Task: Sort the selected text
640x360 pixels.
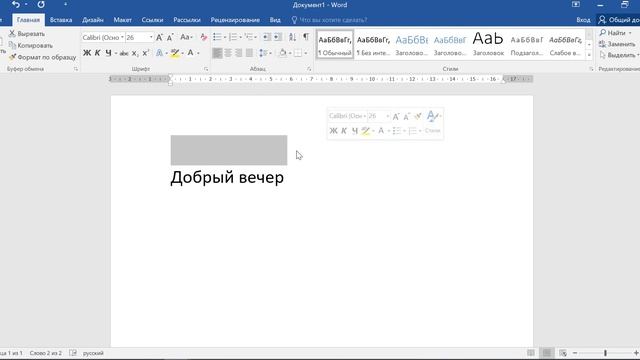Action: point(292,37)
